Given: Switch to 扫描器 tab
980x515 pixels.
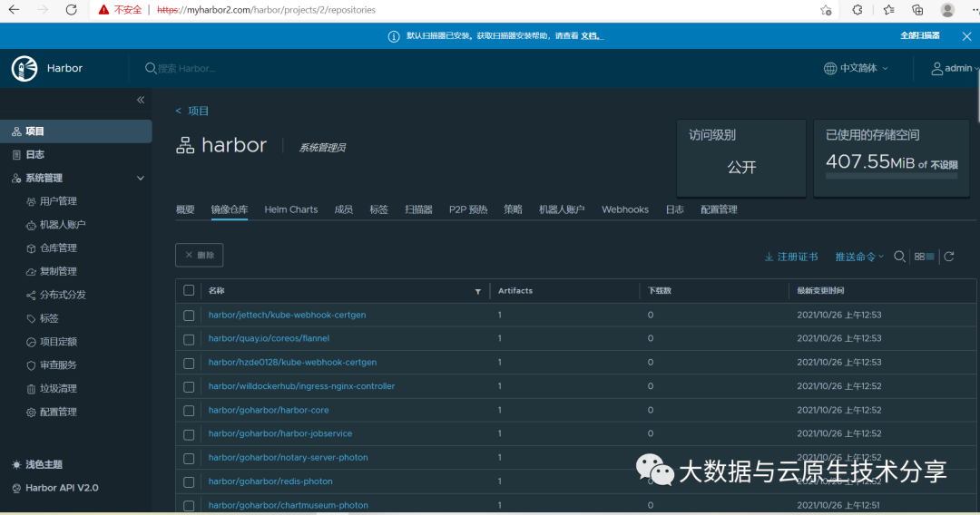Looking at the screenshot, I should tap(418, 209).
